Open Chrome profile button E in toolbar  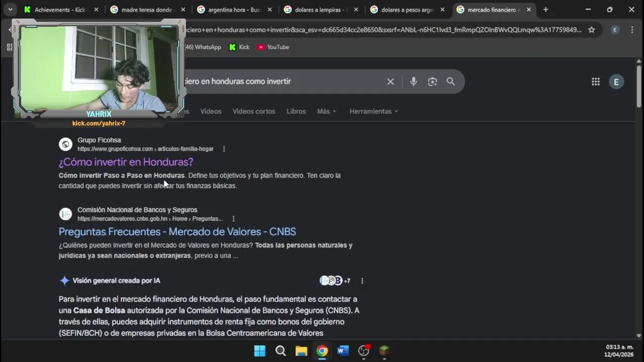click(615, 30)
